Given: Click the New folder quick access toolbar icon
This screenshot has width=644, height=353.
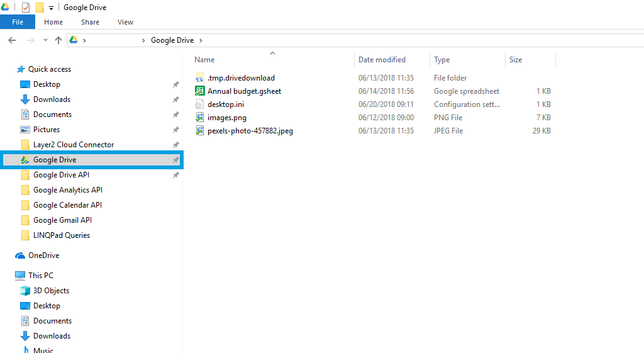Looking at the screenshot, I should tap(40, 8).
